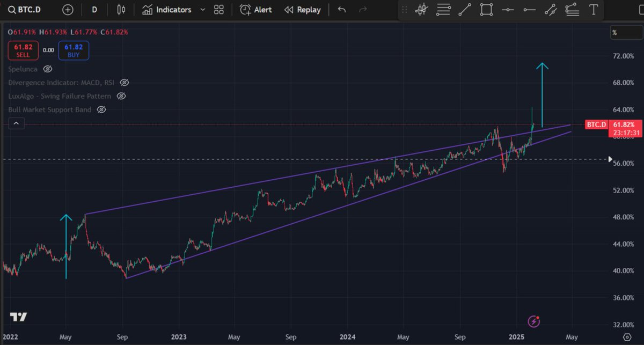Select the Trend Line tool
Screen dimensions: 644x345
pos(465,9)
